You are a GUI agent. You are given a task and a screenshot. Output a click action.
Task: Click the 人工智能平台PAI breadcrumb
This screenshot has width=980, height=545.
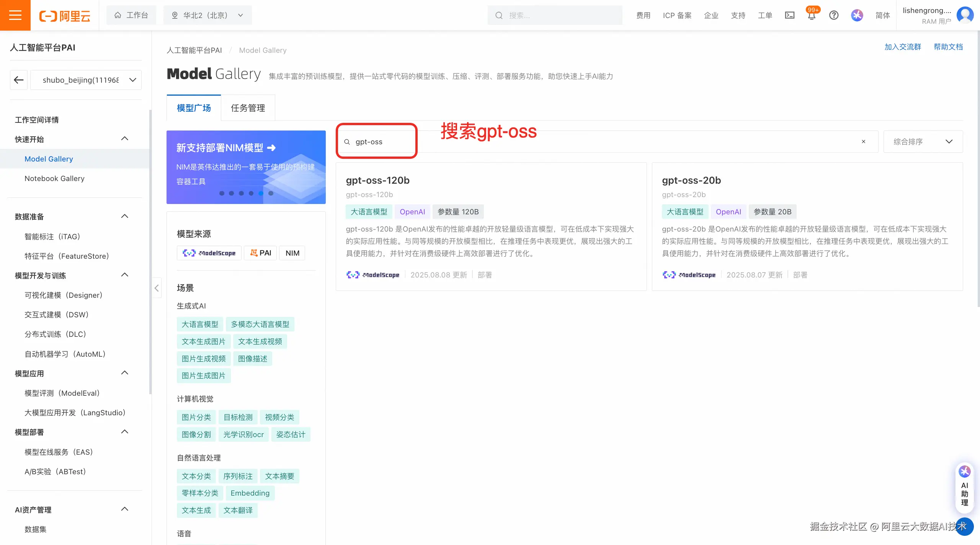pos(194,50)
